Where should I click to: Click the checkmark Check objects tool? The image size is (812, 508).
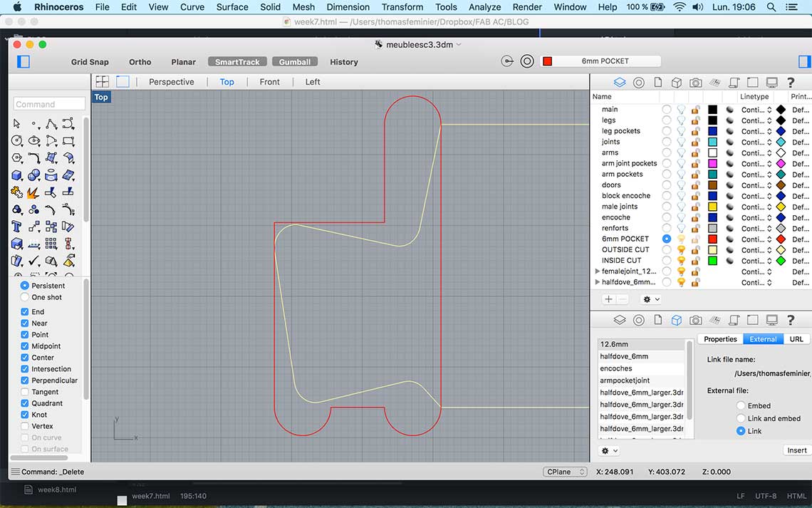point(33,261)
